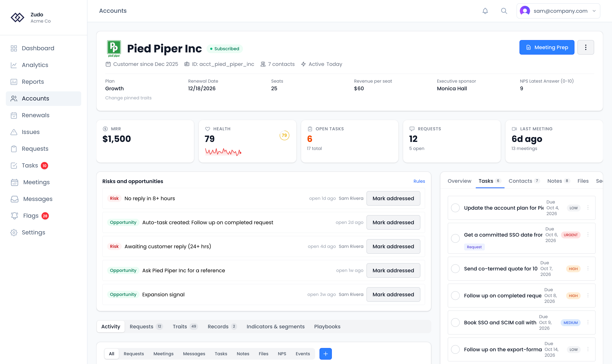
Task: Click the Flags alarm bell icon
Action: tap(15, 216)
